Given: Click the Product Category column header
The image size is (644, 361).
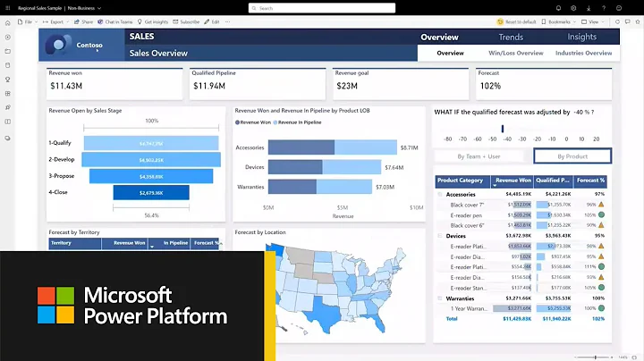Looking at the screenshot, I should pos(462,180).
